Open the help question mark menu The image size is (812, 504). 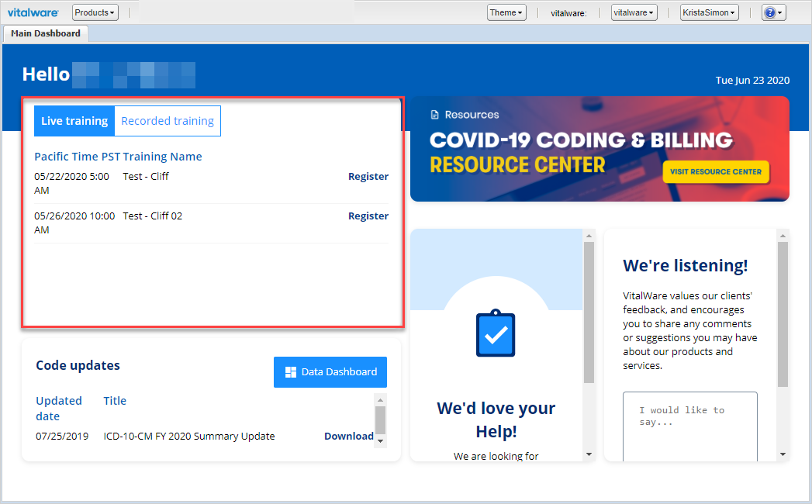(773, 12)
